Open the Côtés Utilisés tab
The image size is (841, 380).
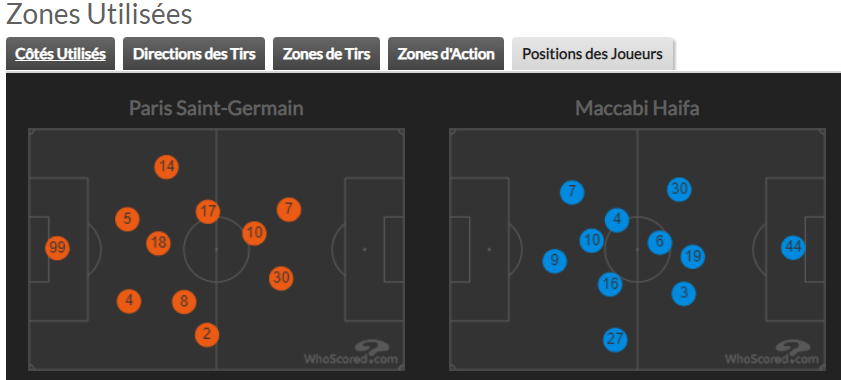61,54
